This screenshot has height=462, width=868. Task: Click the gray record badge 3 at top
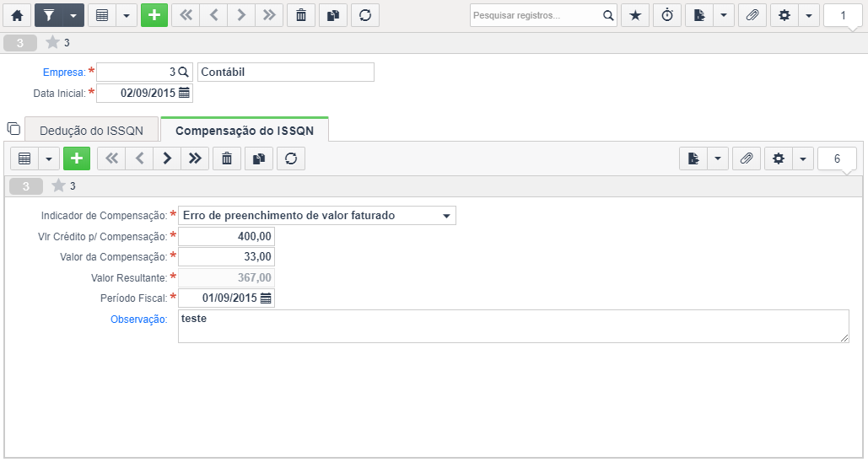point(20,43)
